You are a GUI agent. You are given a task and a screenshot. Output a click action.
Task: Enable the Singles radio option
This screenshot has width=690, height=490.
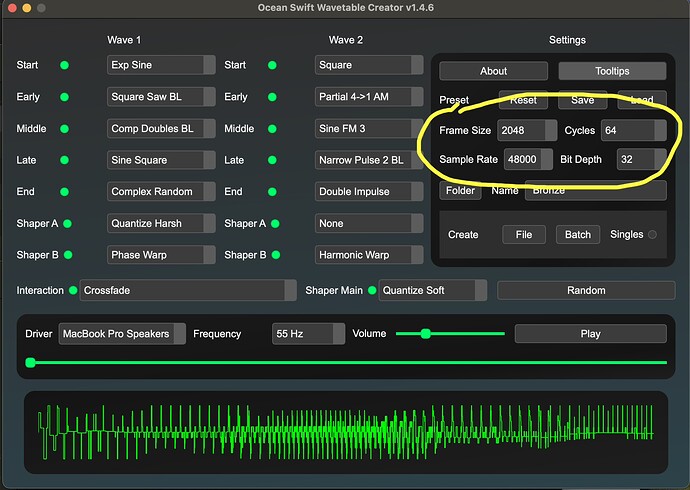(653, 234)
